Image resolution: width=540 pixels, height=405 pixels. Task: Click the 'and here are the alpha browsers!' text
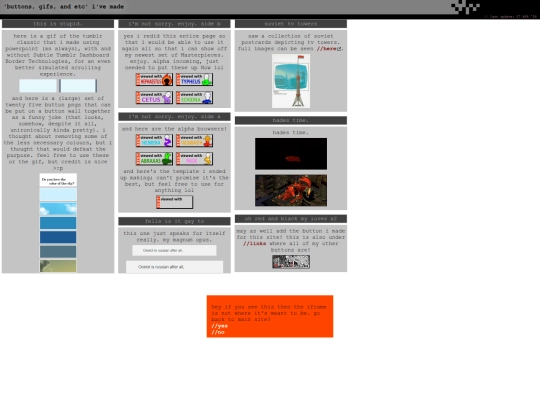(x=174, y=129)
